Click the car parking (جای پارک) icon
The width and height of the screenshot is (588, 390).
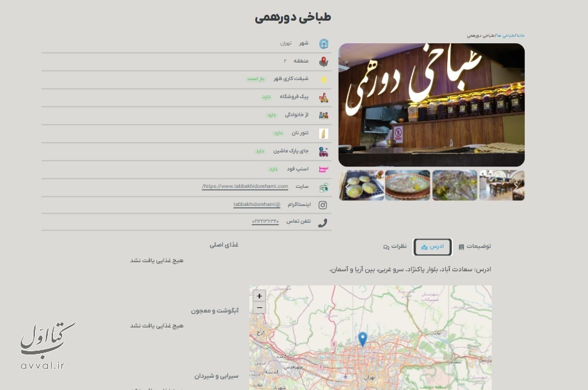point(324,152)
